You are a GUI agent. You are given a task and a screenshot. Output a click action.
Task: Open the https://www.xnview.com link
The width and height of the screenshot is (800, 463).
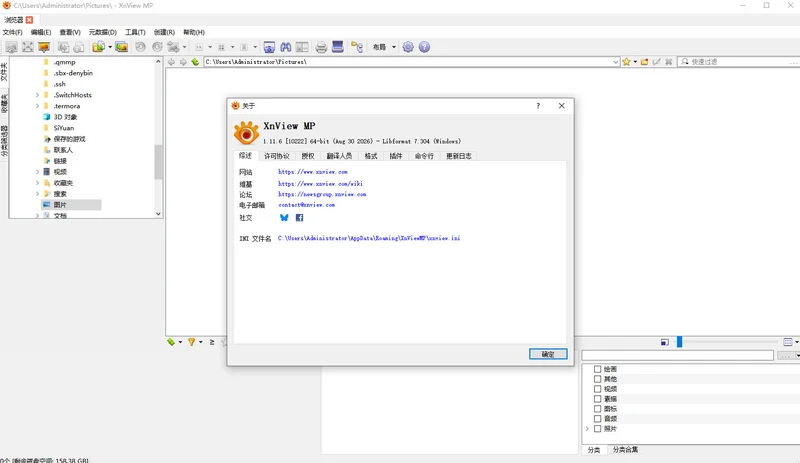click(x=313, y=172)
